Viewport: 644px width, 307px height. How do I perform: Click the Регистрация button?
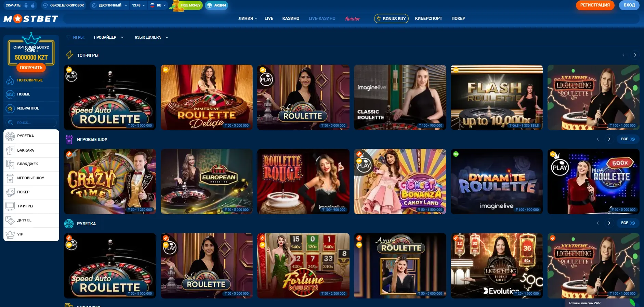595,5
